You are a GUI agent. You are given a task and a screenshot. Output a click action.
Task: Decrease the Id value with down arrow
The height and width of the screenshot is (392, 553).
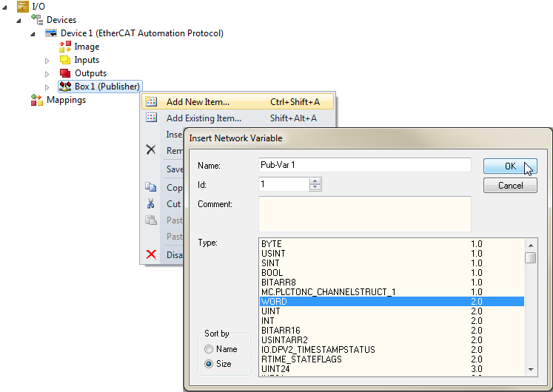point(315,187)
